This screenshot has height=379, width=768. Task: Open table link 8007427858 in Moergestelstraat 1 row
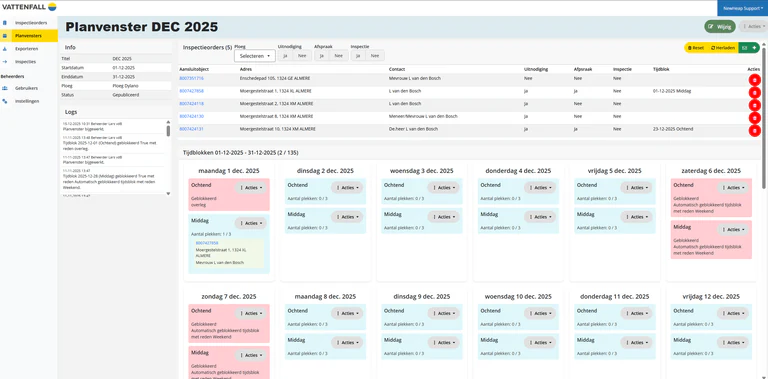(192, 91)
